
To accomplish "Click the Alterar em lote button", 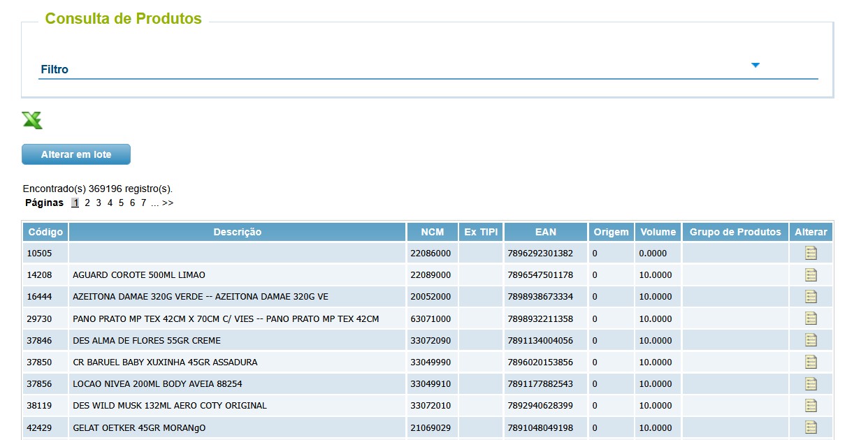I will [76, 154].
